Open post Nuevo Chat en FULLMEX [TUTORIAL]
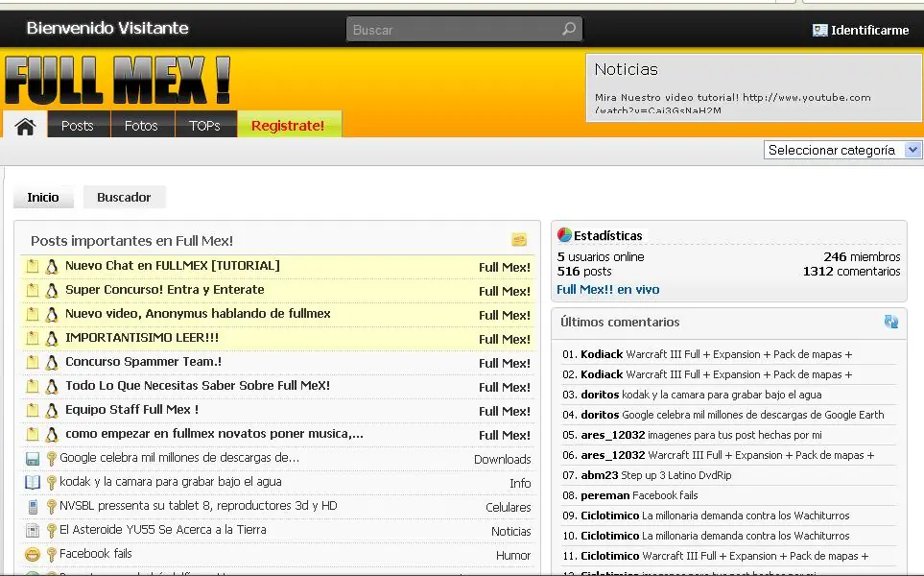The height and width of the screenshot is (576, 924). [x=172, y=266]
